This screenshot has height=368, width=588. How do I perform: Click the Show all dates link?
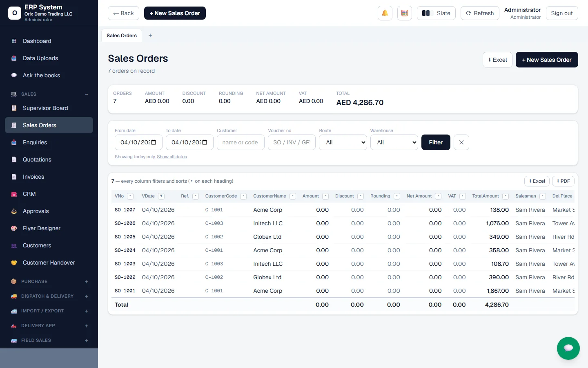click(x=172, y=157)
